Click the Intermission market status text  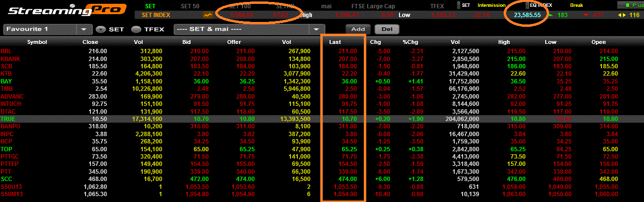[492, 5]
